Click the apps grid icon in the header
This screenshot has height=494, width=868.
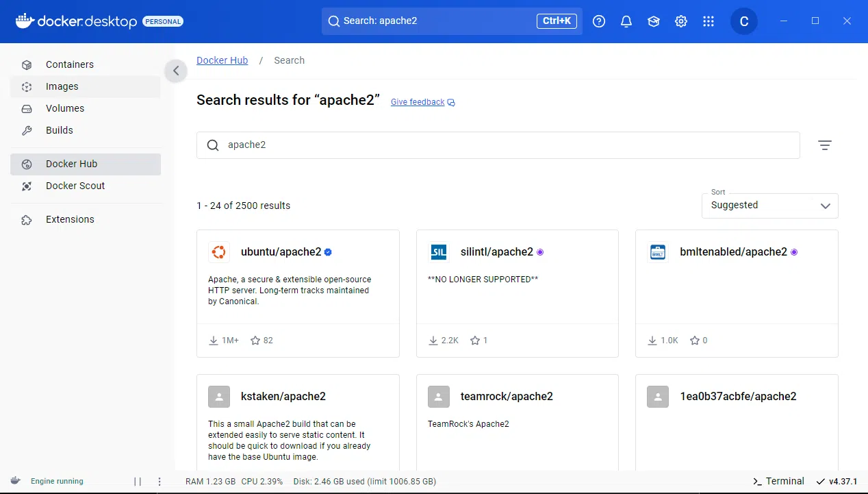pyautogui.click(x=709, y=21)
